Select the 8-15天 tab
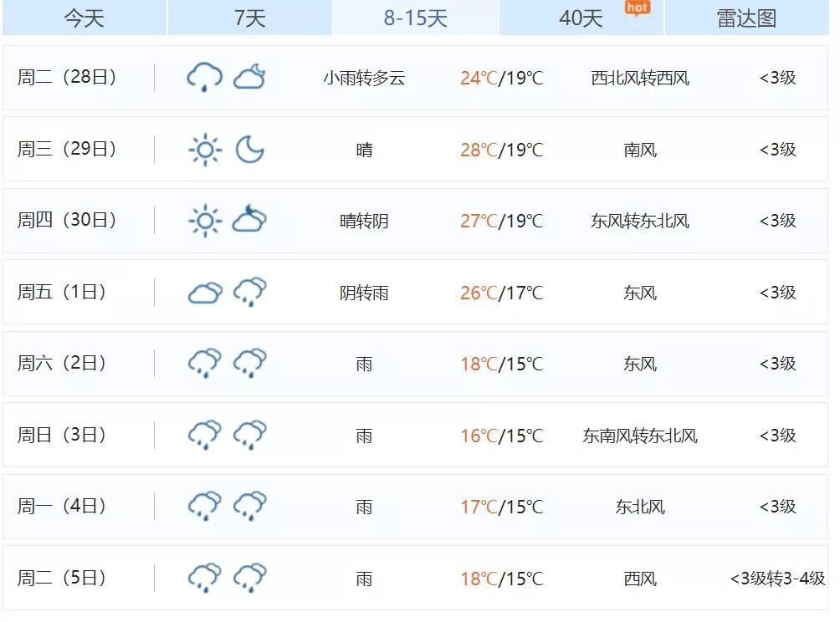This screenshot has height=622, width=840. click(415, 18)
